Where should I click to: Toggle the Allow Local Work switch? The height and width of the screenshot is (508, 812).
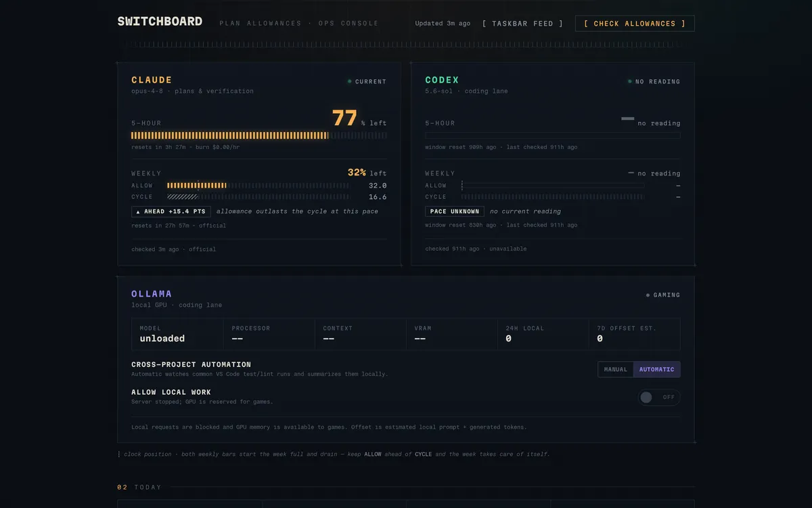pyautogui.click(x=658, y=397)
